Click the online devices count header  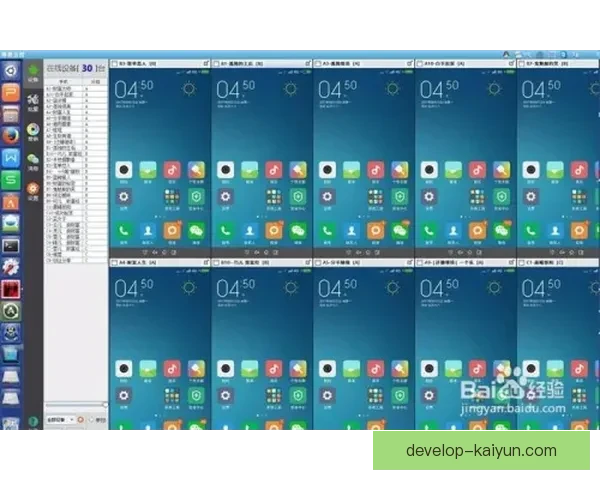coord(75,68)
